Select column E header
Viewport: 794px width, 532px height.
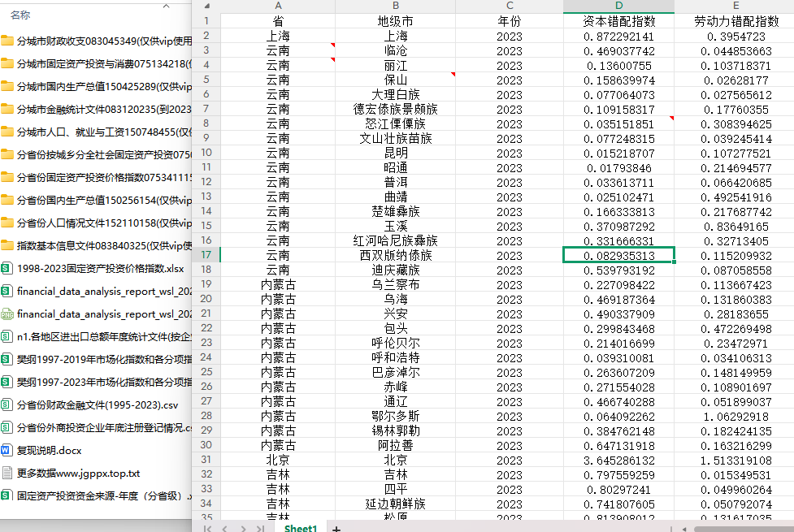pos(735,6)
